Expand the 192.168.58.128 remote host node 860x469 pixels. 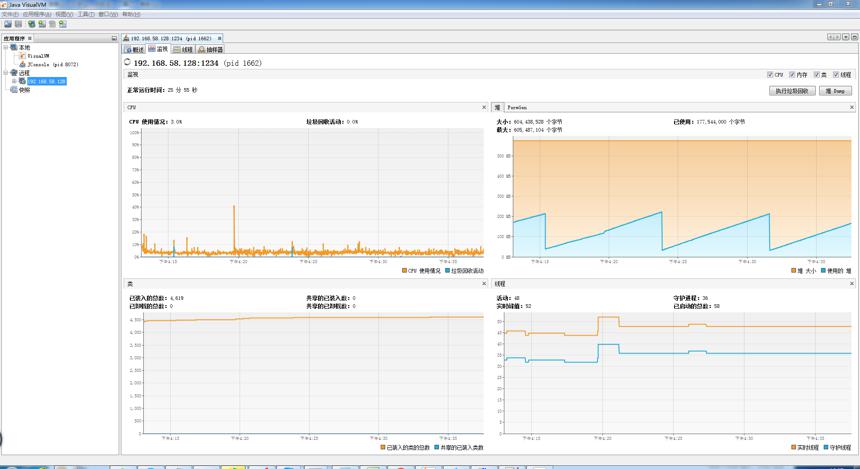(14, 81)
